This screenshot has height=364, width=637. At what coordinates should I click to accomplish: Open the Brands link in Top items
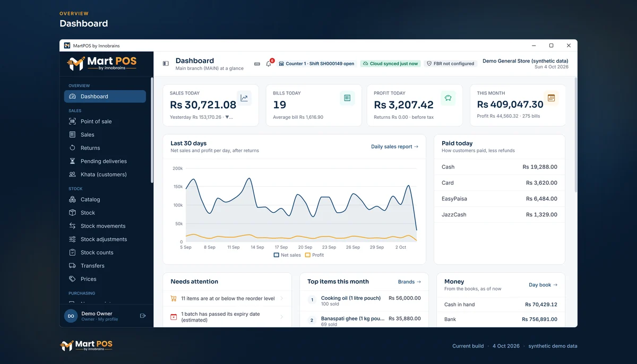[x=409, y=282]
